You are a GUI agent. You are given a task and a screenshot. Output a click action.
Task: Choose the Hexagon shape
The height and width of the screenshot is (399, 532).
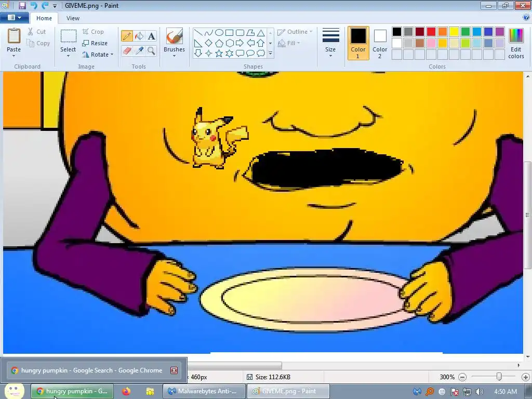[x=229, y=43]
